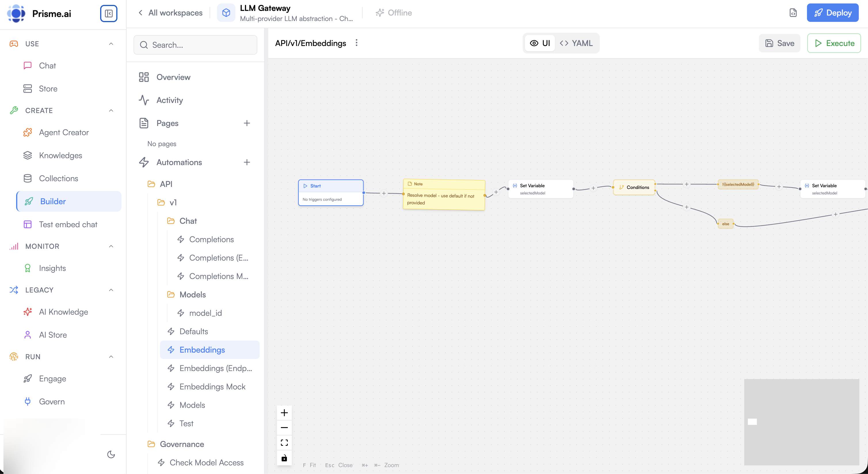Collapse the CREATE section
Viewport: 868px width, 474px height.
click(x=111, y=110)
